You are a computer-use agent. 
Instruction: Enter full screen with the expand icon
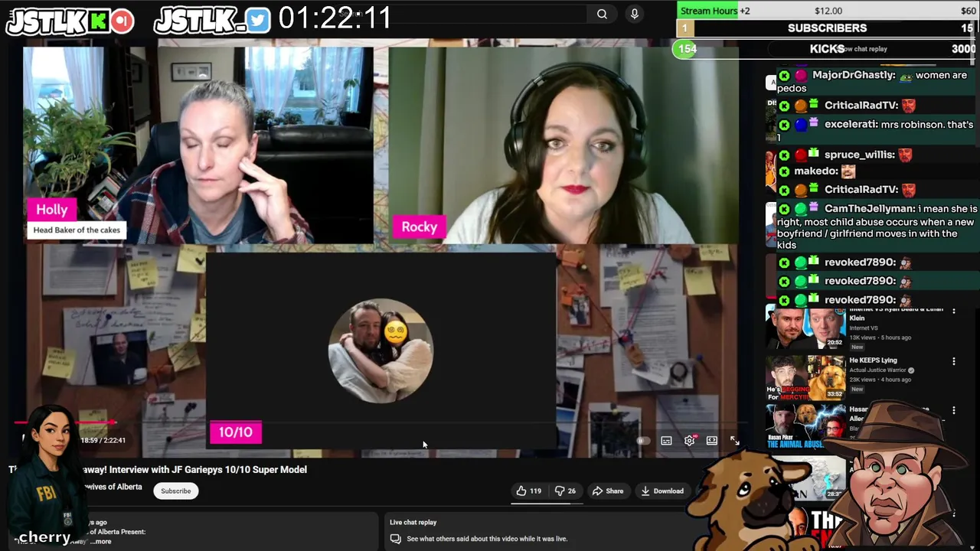(734, 441)
